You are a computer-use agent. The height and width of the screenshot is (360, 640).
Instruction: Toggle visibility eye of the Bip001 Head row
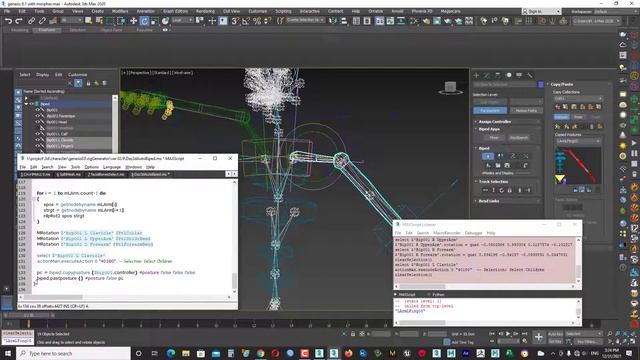pos(38,122)
